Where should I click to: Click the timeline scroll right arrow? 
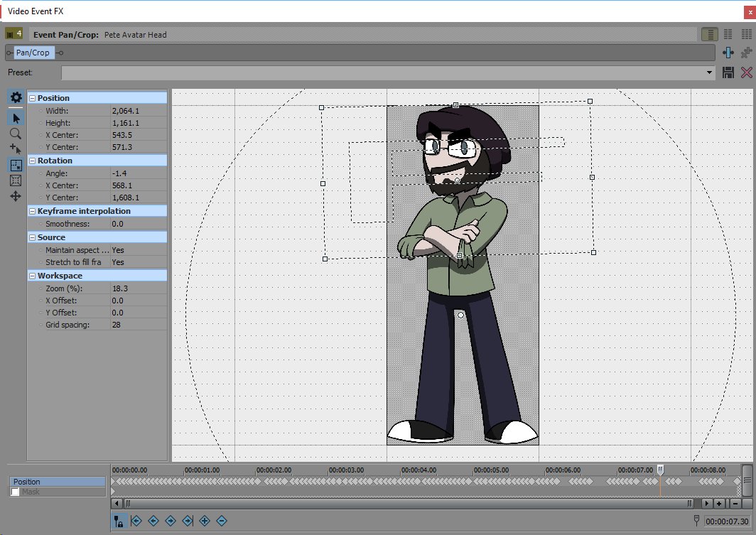[707, 503]
